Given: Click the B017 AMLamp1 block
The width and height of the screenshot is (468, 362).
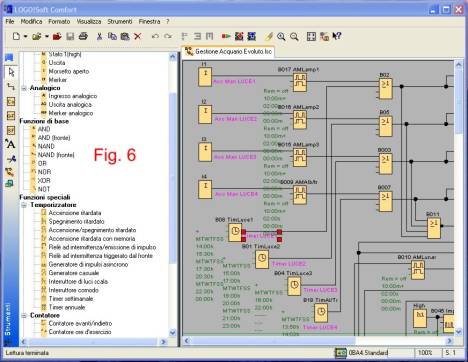Looking at the screenshot, I should [300, 82].
